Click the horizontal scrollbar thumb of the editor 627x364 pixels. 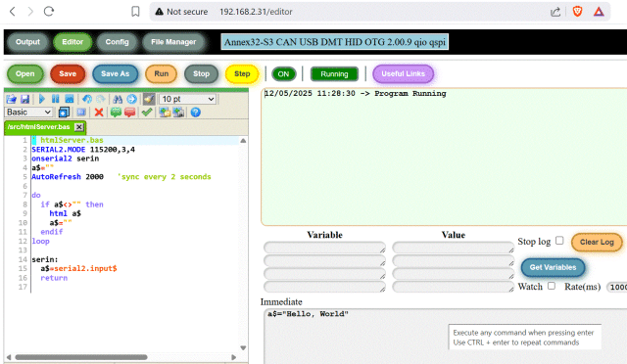(x=81, y=357)
